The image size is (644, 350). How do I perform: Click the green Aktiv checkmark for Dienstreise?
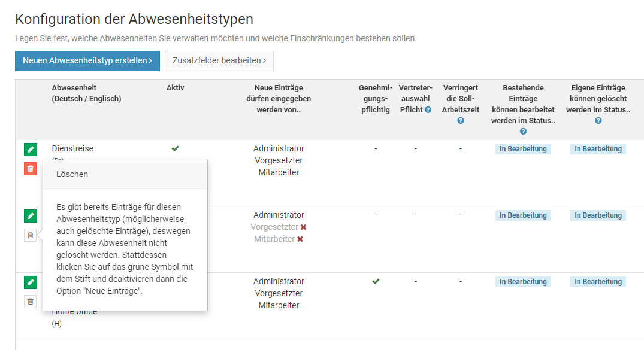coord(175,148)
